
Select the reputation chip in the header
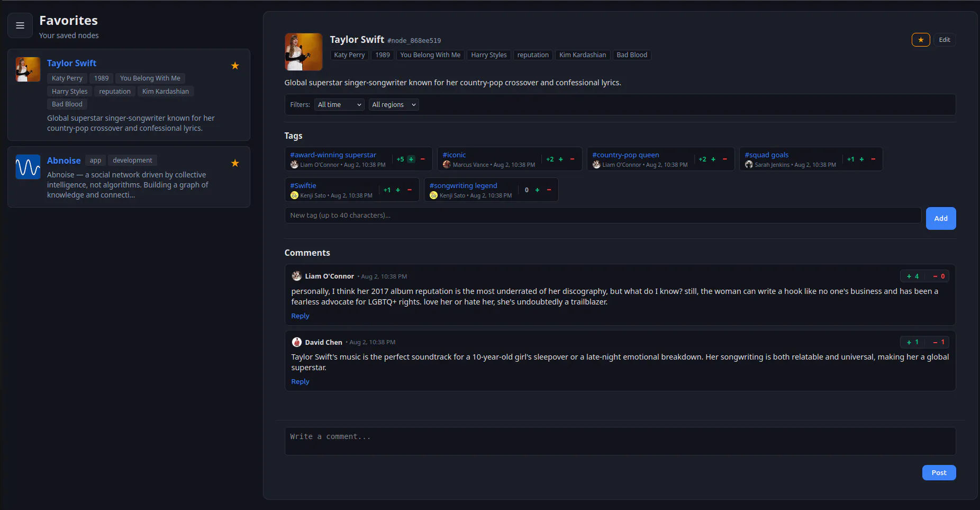(x=533, y=55)
